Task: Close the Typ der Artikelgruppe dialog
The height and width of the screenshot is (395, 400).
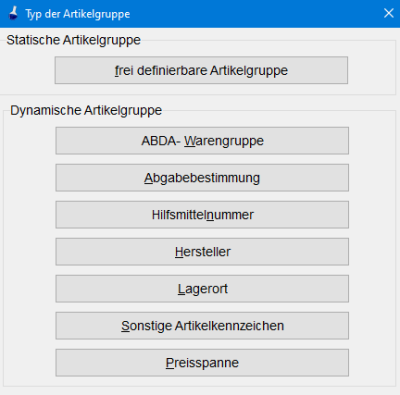Action: pos(388,13)
